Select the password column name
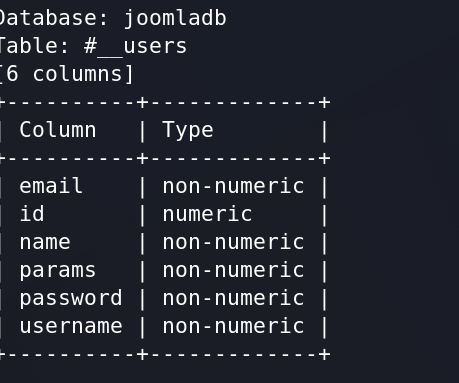This screenshot has width=459, height=383. pos(71,298)
